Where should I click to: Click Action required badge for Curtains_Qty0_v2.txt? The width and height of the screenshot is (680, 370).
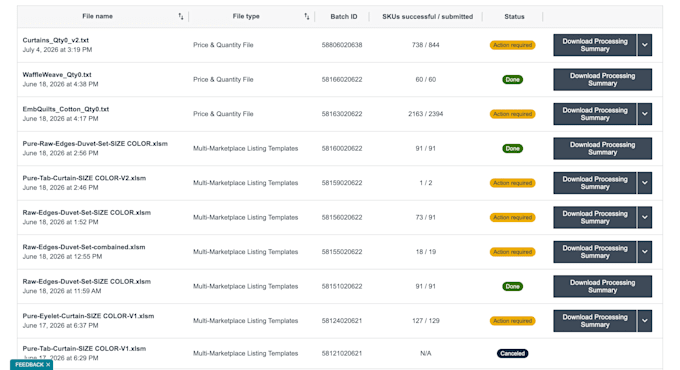tap(513, 45)
